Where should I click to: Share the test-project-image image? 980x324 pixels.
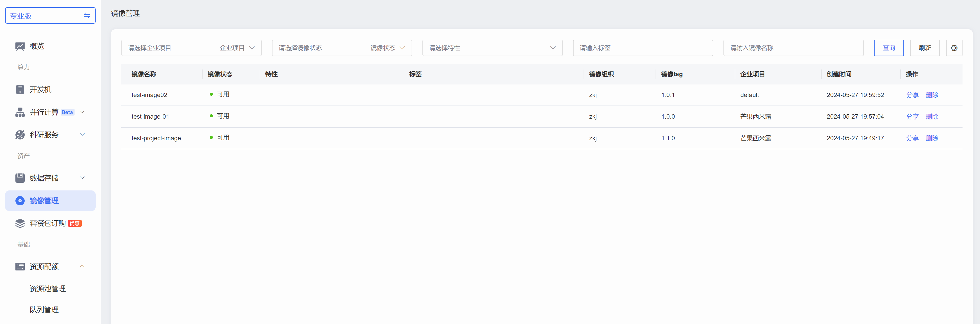point(912,138)
